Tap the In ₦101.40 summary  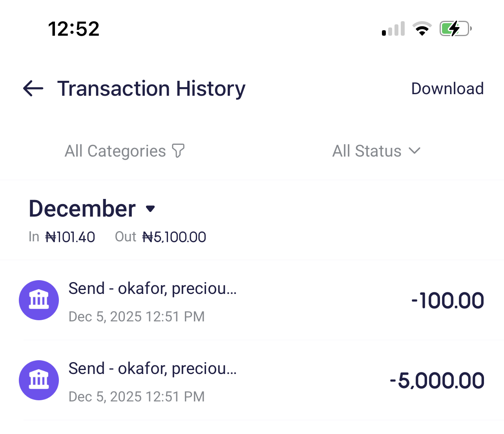click(x=62, y=237)
